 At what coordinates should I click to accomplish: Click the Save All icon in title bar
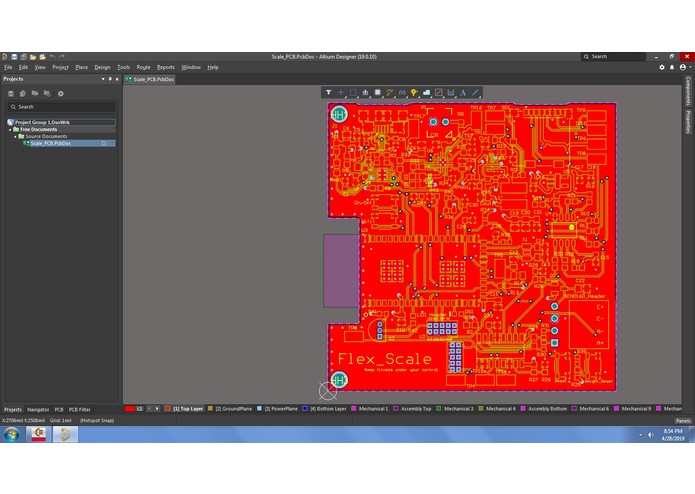click(23, 57)
